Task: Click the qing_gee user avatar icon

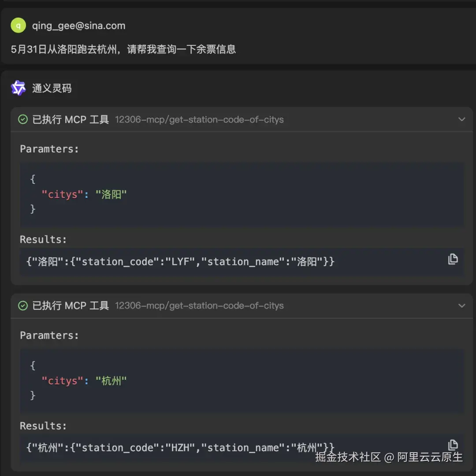Action: tap(18, 26)
